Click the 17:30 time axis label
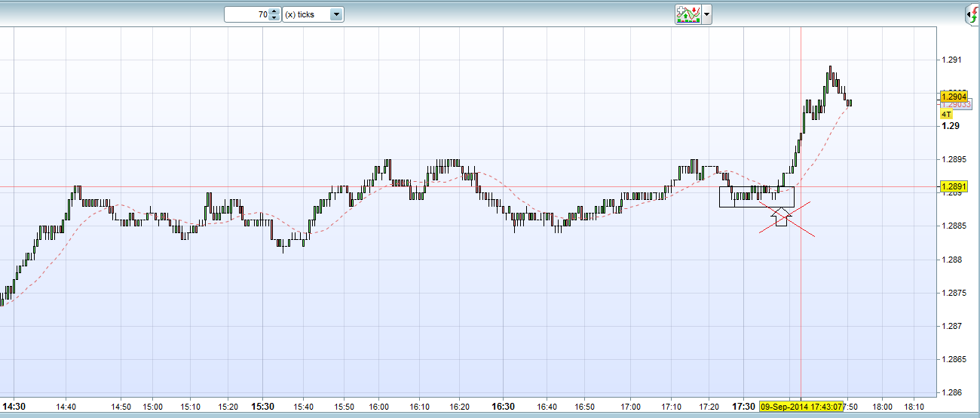The width and height of the screenshot is (980, 418). pos(744,406)
